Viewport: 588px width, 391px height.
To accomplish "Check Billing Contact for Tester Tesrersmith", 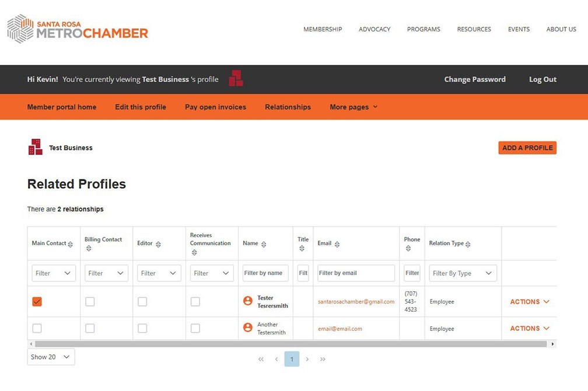I will click(90, 301).
